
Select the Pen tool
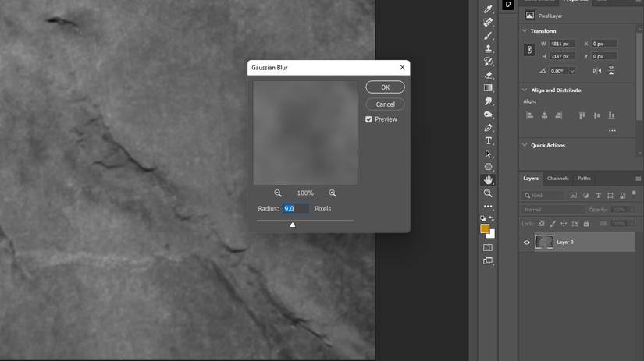pos(488,128)
